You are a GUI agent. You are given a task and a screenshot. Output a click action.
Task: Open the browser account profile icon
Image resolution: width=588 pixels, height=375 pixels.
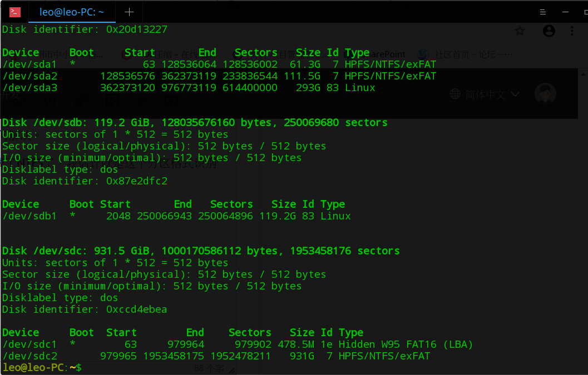tap(549, 31)
